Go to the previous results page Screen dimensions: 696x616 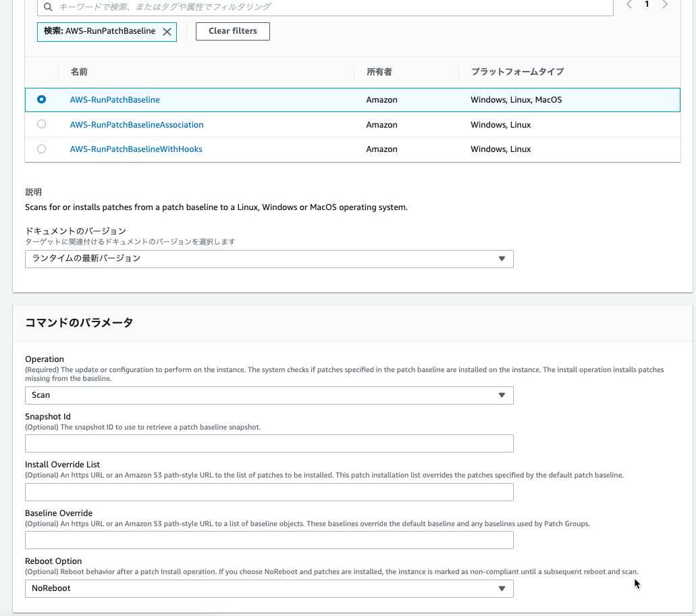pyautogui.click(x=629, y=5)
